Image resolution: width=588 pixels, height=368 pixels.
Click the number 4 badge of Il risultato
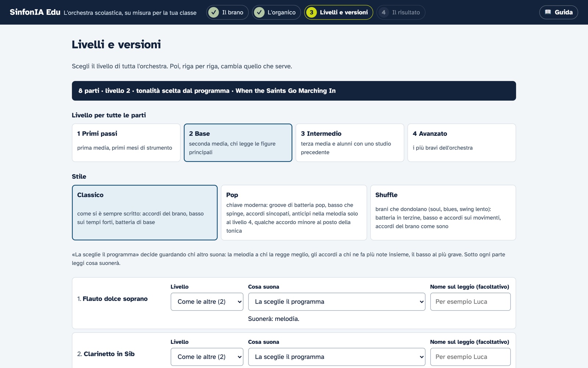point(384,13)
